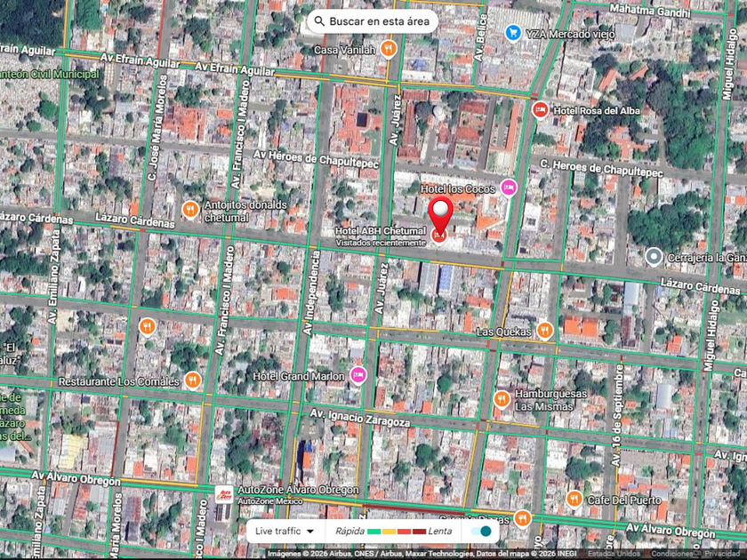This screenshot has width=747, height=560.
Task: Click the Sergio's Pizzas restaurant icon
Action: [523, 518]
